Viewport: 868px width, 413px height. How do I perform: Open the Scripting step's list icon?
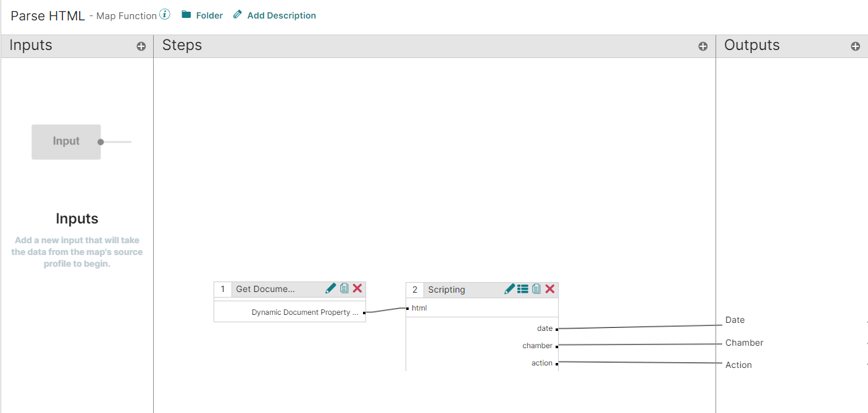[523, 289]
